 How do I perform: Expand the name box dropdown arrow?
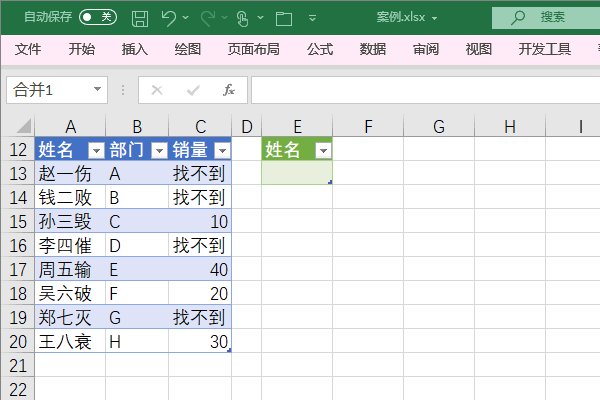[x=97, y=89]
